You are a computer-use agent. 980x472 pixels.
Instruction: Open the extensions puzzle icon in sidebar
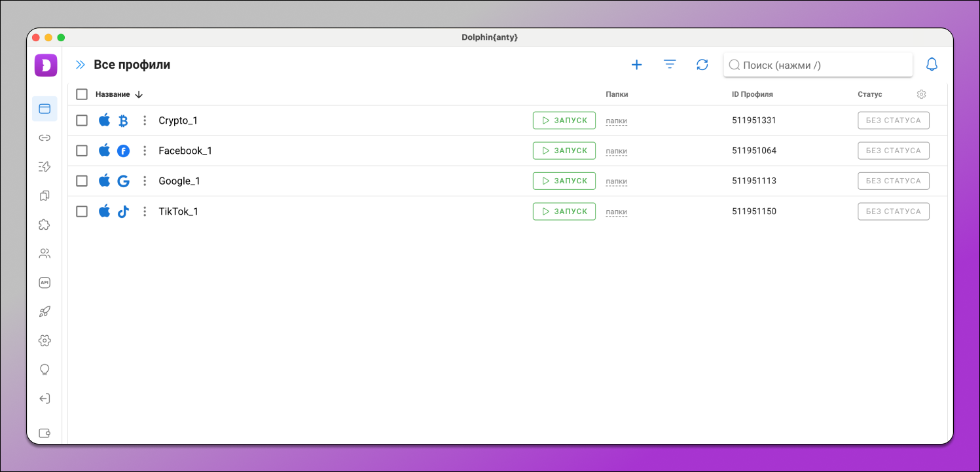[x=45, y=225]
